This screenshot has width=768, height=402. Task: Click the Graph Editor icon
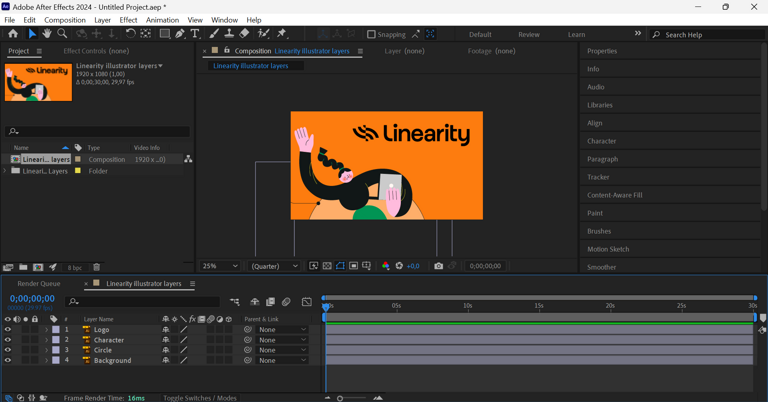tap(307, 302)
